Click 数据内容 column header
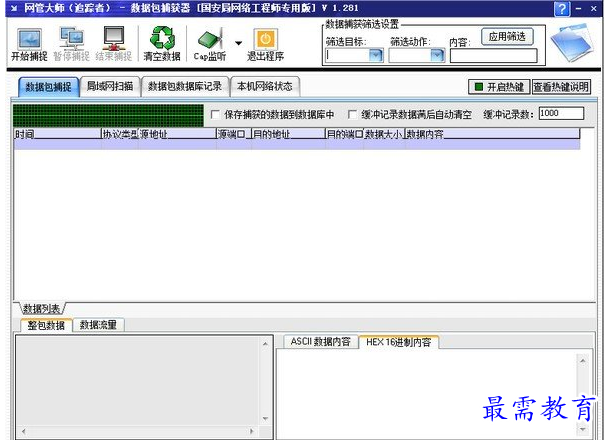Viewport: 604px width, 440px height. [493, 134]
